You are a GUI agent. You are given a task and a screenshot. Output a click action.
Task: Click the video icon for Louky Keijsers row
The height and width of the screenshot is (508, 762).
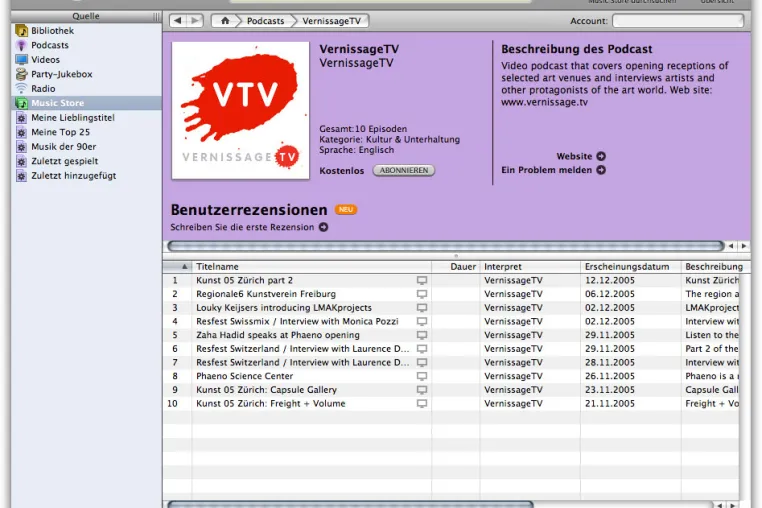pos(422,308)
